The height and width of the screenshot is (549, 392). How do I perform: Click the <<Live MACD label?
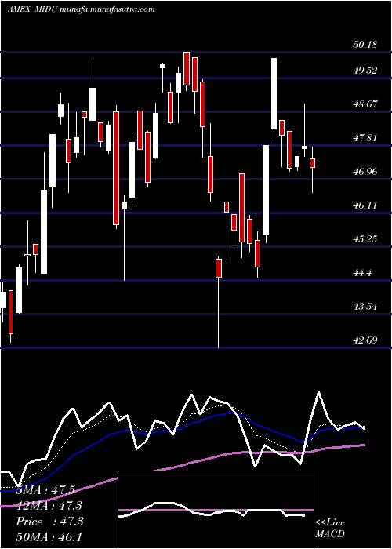click(330, 529)
